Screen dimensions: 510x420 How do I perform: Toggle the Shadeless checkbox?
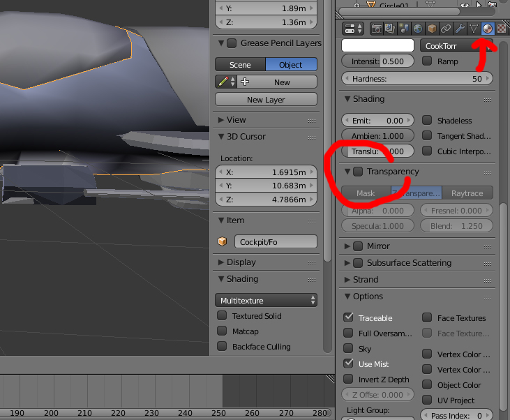[427, 121]
